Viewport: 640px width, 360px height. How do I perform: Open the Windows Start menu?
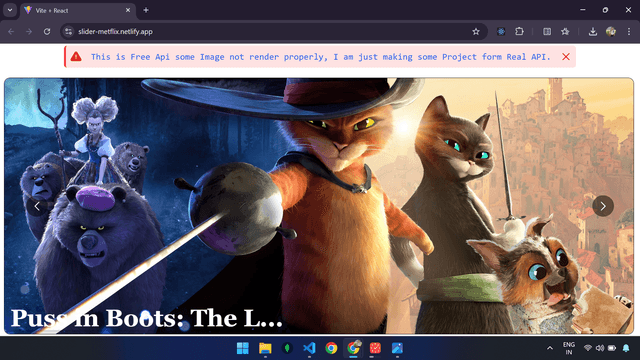[x=243, y=348]
